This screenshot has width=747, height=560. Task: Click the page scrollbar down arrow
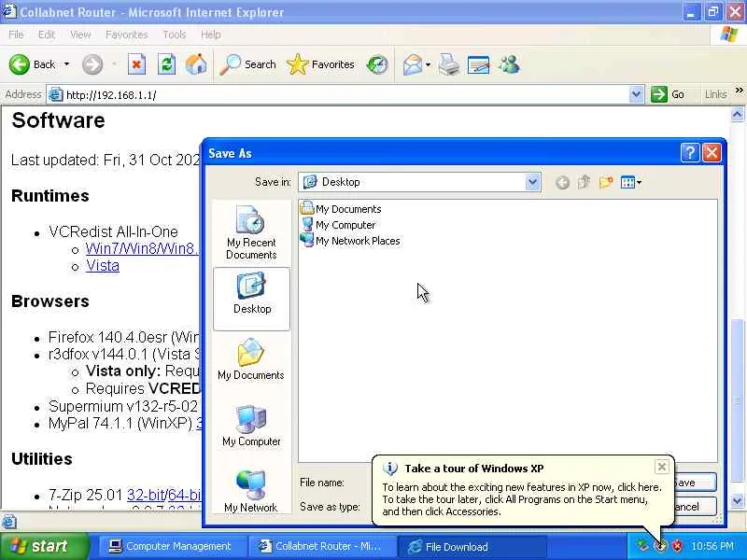(737, 501)
